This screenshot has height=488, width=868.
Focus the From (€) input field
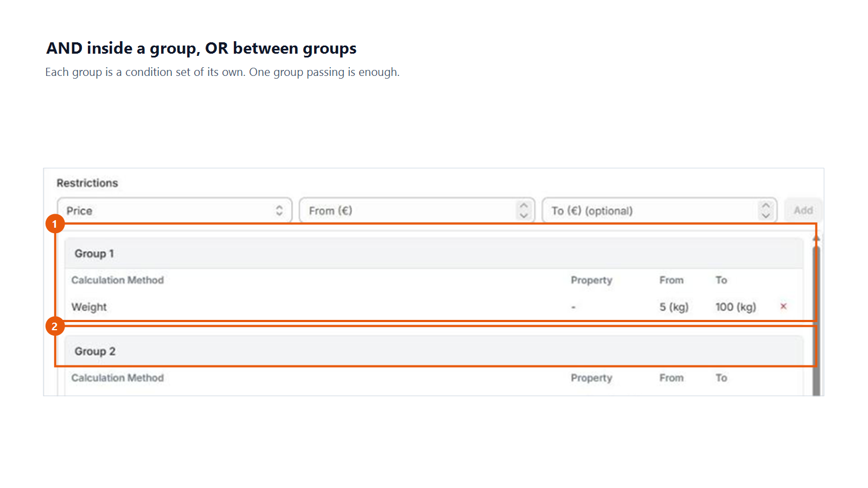point(417,210)
